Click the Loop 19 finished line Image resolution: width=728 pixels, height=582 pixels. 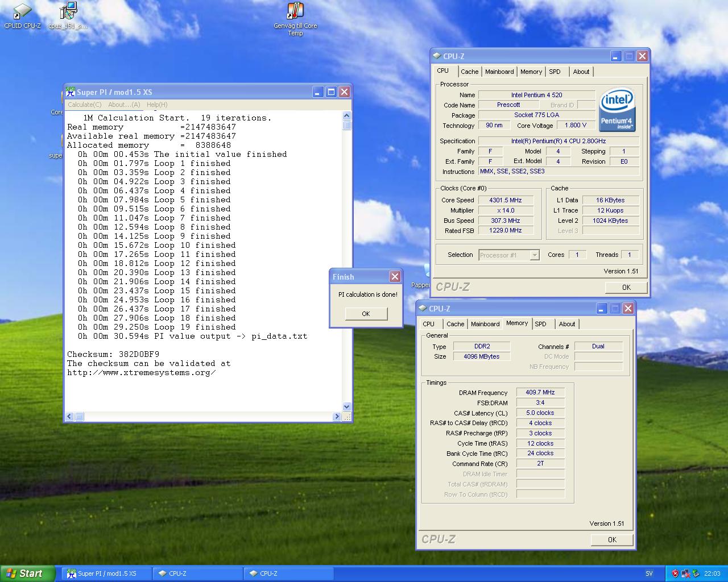coord(156,327)
